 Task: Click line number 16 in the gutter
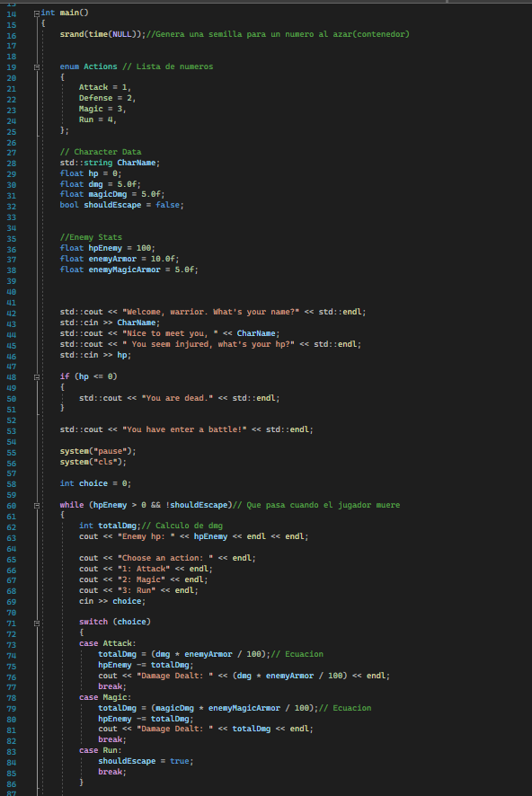[x=11, y=36]
